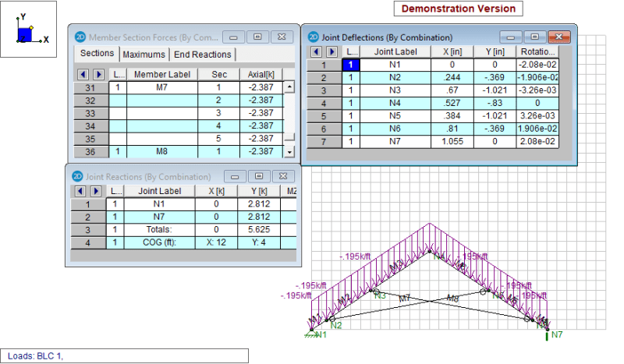The height and width of the screenshot is (364, 624).
Task: Minimize the Member Section Forces window
Action: (x=233, y=37)
